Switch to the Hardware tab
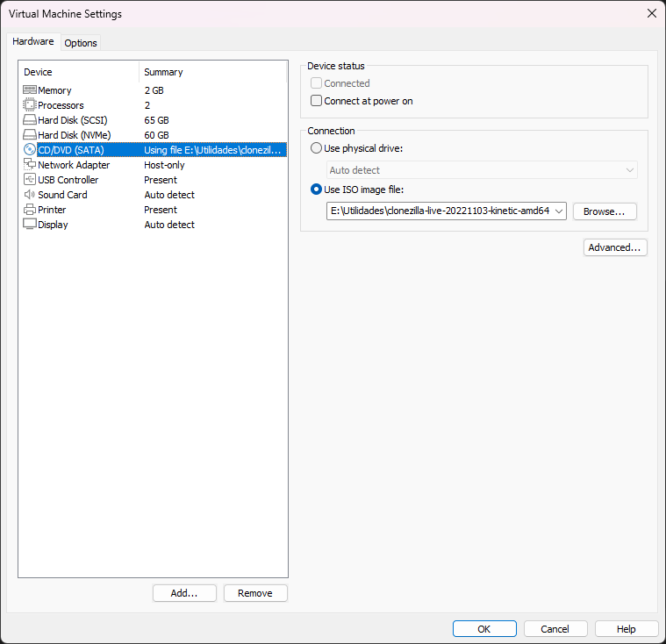This screenshot has height=644, width=666. tap(33, 41)
